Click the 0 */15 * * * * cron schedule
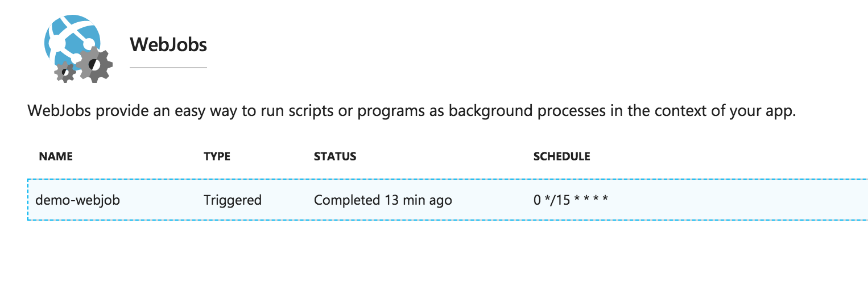This screenshot has width=868, height=290. point(571,200)
